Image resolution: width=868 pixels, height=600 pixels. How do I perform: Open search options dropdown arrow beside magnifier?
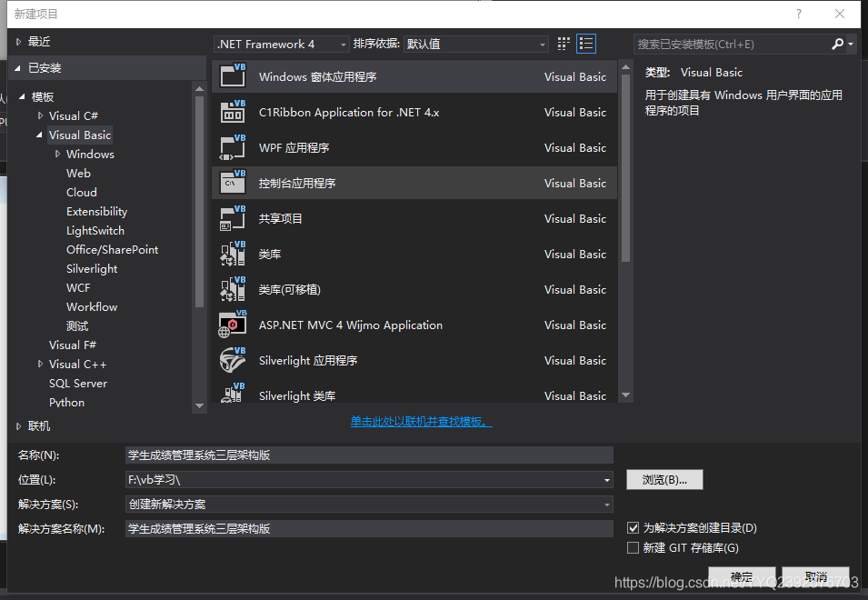click(x=851, y=44)
